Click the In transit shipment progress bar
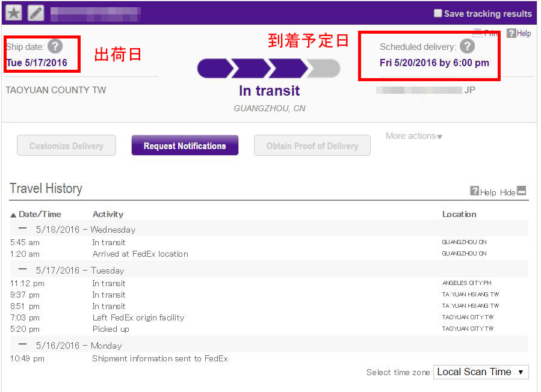The image size is (541, 392). [x=269, y=68]
